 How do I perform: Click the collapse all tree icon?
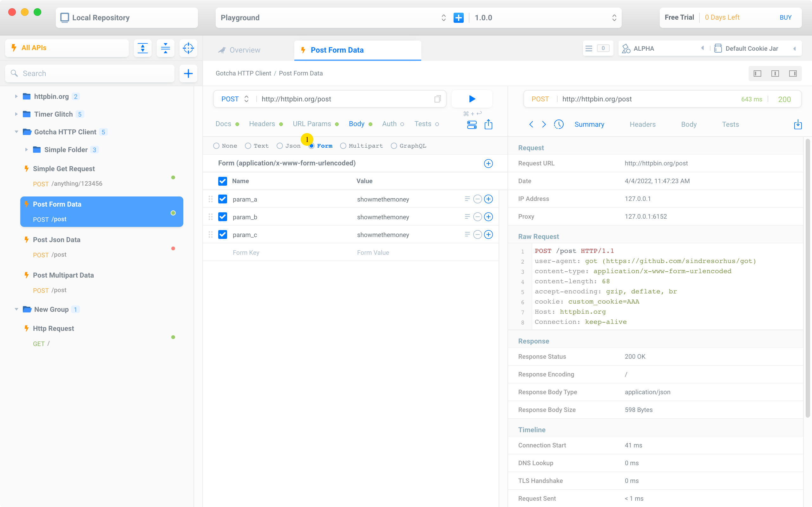166,48
